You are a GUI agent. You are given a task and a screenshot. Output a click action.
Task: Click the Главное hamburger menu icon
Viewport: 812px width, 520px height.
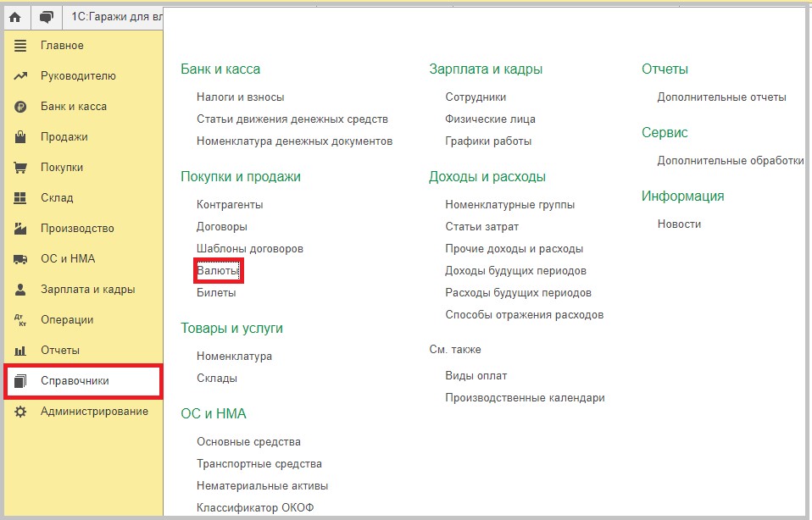[20, 46]
